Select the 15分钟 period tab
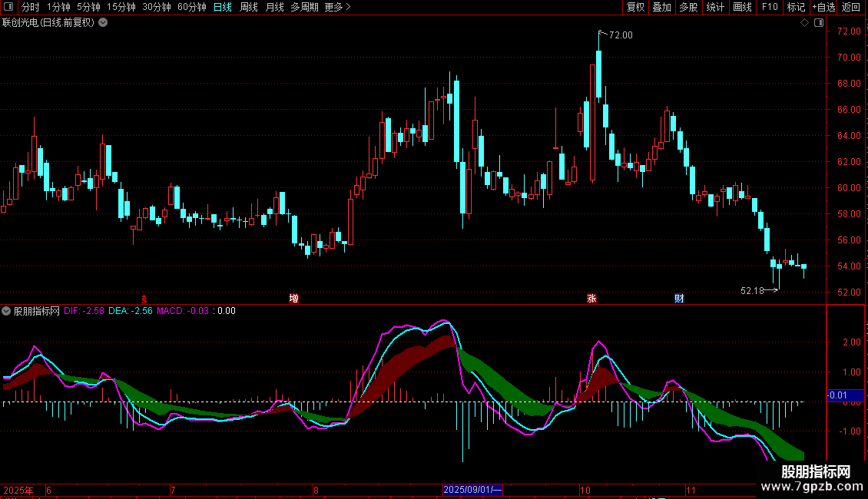The width and height of the screenshot is (868, 499). pyautogui.click(x=121, y=7)
